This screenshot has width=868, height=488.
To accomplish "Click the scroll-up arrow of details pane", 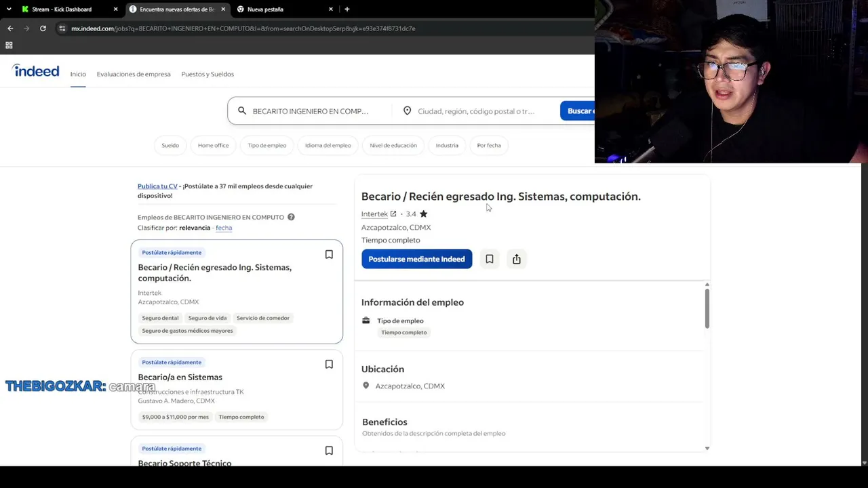I will (707, 285).
